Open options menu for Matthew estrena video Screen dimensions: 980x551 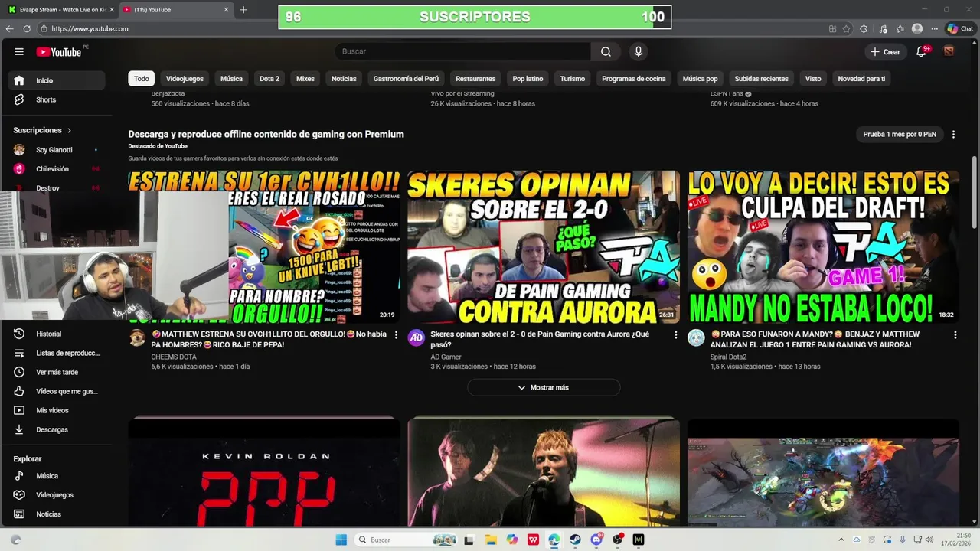(396, 334)
